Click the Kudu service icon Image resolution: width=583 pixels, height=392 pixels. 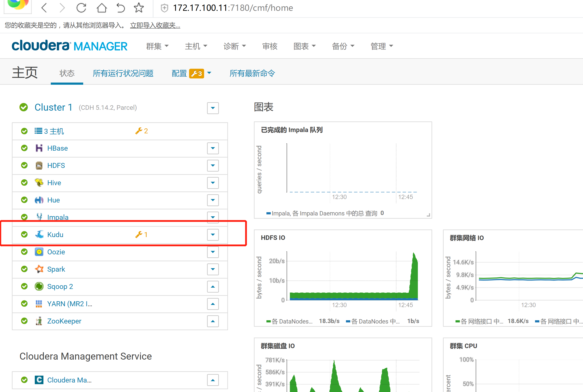[39, 234]
